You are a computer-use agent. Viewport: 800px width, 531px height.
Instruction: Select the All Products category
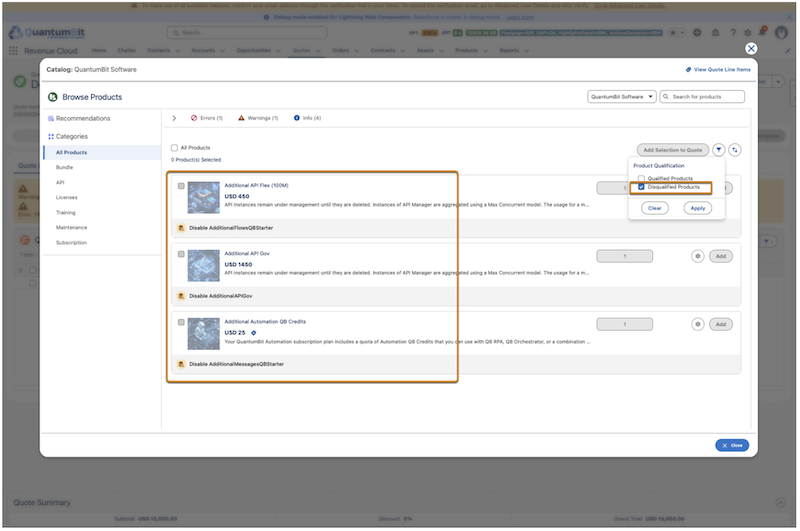point(102,153)
